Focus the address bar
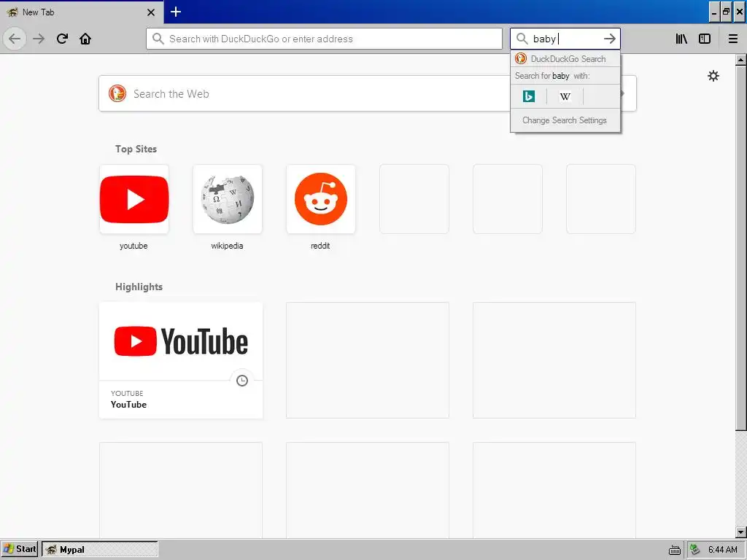Viewport: 747px width, 560px height. coord(325,39)
